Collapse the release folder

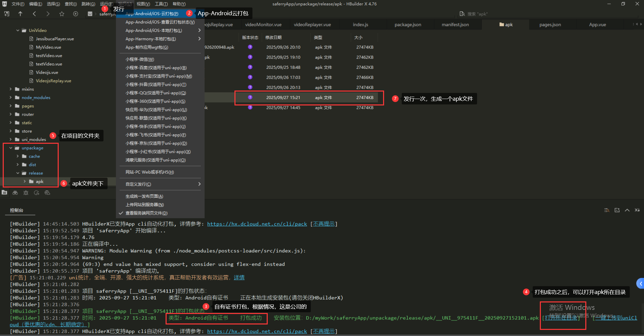(18, 173)
